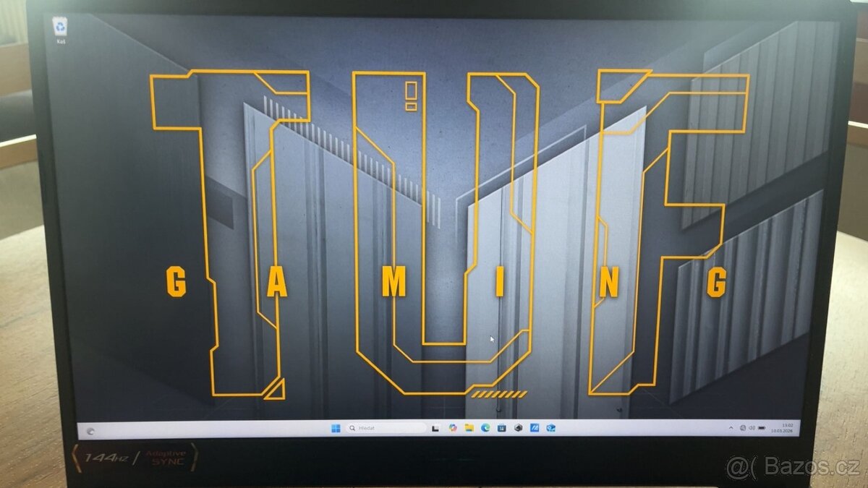Open the Windows Start menu

coord(336,428)
